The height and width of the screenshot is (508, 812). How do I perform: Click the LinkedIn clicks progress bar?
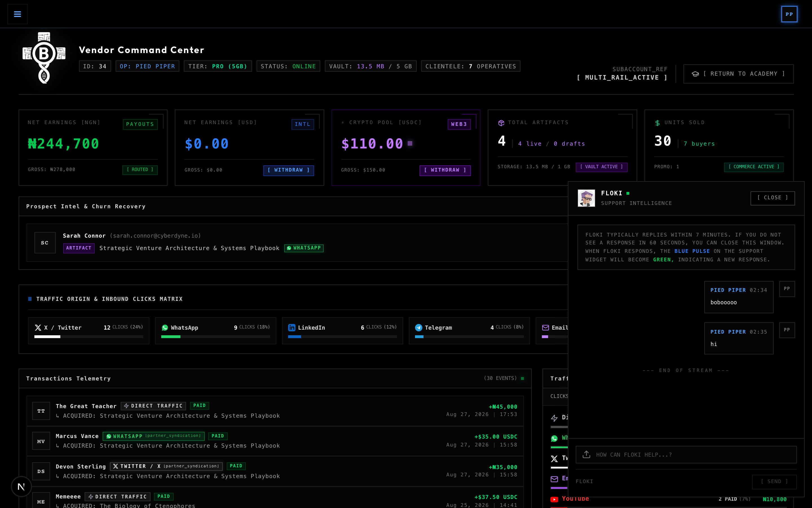tap(342, 337)
